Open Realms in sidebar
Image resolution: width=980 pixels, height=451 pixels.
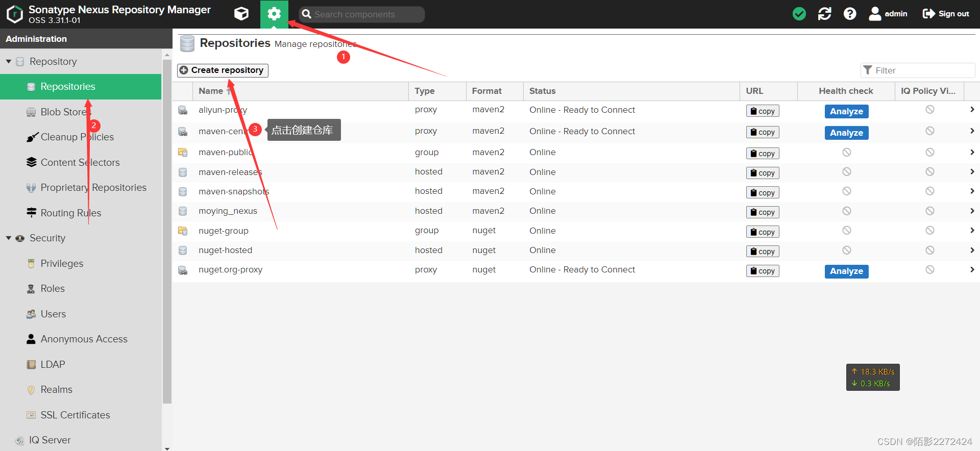81,390
